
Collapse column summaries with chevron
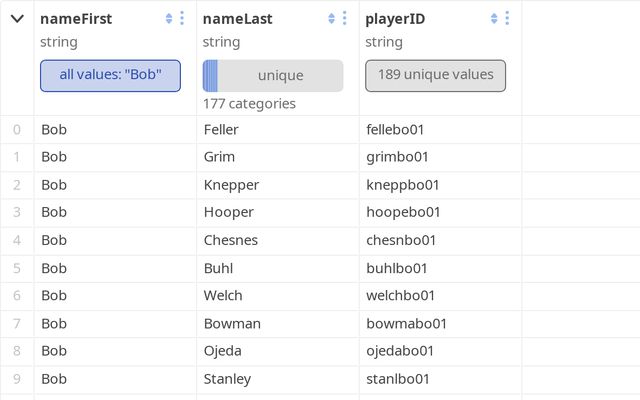click(x=17, y=19)
